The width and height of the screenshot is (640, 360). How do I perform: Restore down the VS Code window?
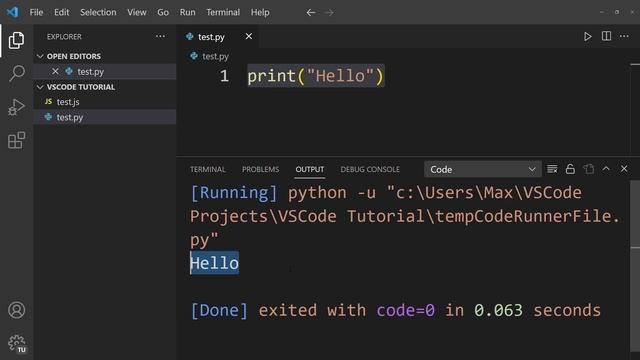point(617,12)
